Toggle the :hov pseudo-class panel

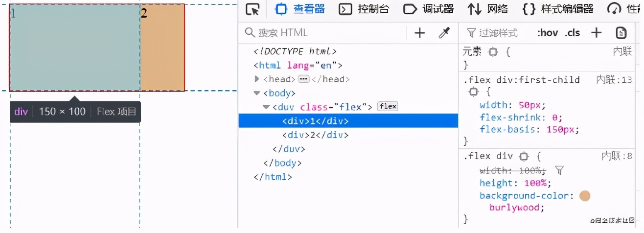548,33
